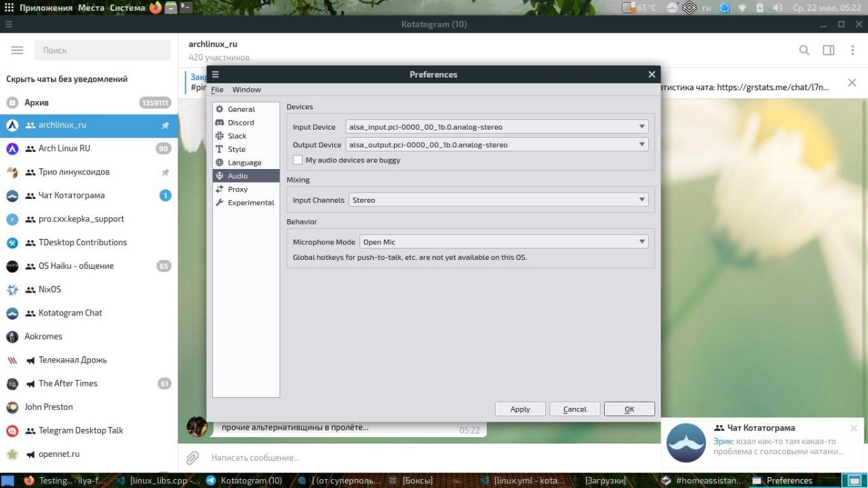The image size is (868, 488).
Task: Open NixOS chat
Action: [x=89, y=290]
